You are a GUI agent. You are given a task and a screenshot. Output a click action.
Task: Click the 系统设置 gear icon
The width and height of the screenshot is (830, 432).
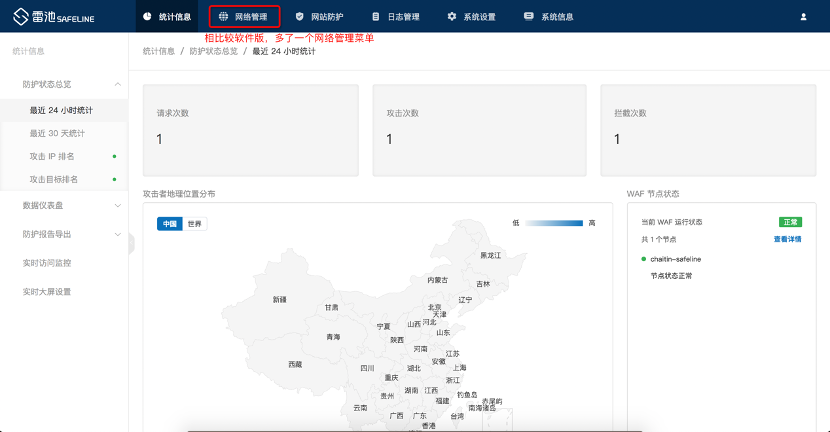452,17
